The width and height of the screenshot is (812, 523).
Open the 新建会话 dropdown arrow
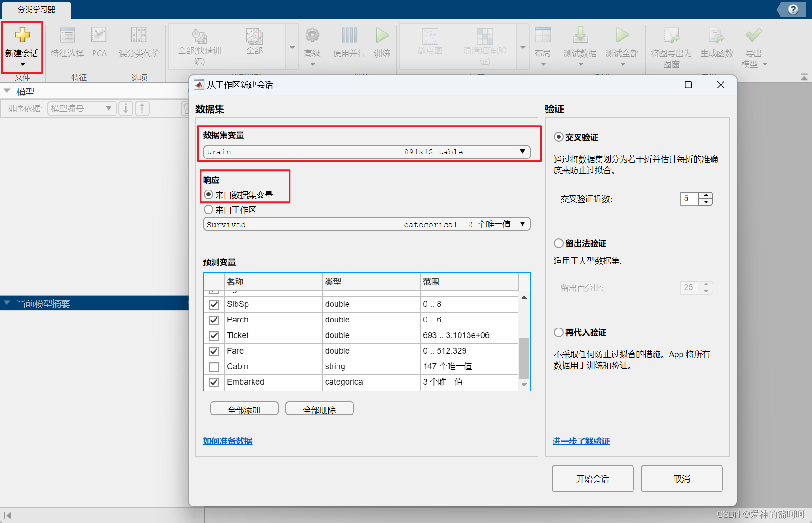pyautogui.click(x=22, y=64)
